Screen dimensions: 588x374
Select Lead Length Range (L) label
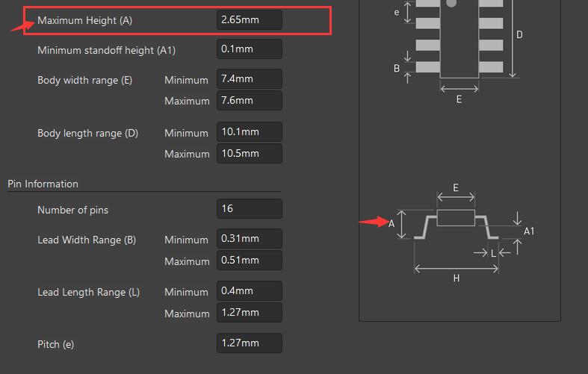pyautogui.click(x=88, y=293)
